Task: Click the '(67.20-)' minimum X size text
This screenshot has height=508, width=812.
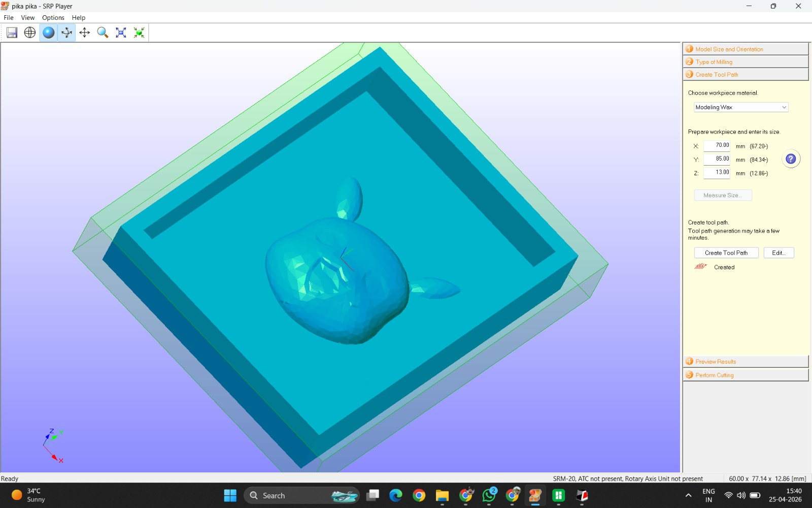Action: (x=759, y=146)
